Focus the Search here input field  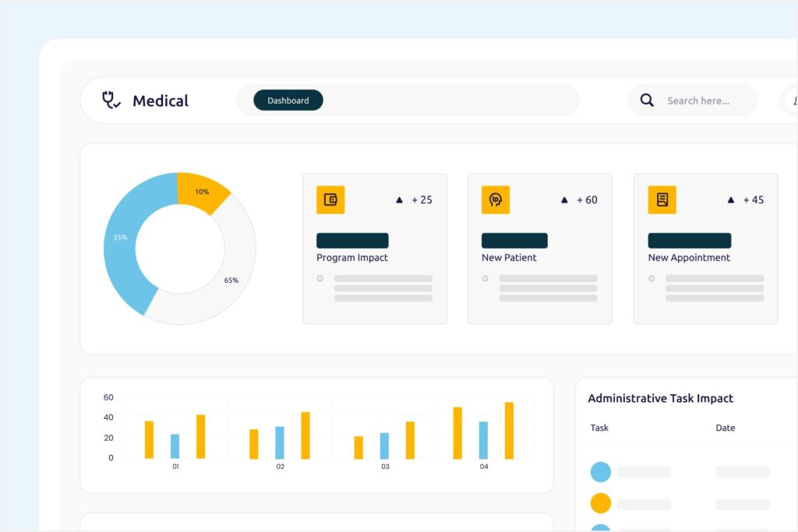tap(698, 100)
